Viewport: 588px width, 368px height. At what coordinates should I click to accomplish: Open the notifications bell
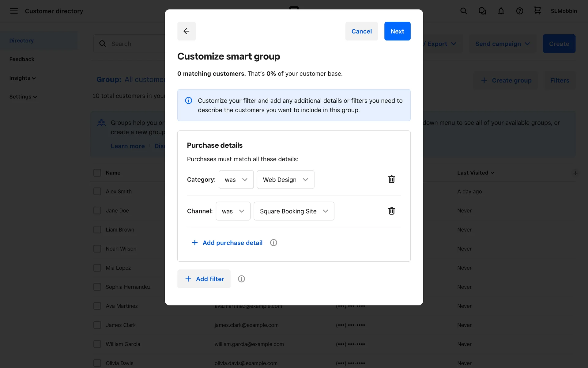501,11
